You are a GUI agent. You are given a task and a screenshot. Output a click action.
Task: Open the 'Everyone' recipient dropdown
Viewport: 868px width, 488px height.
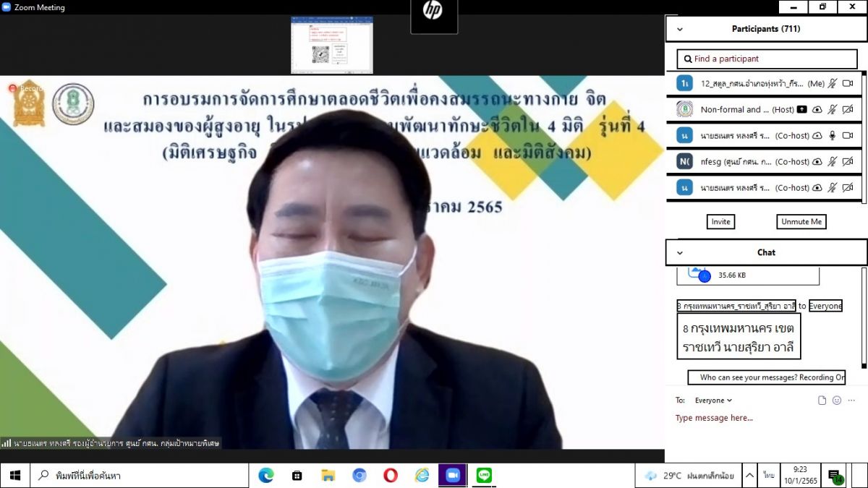click(713, 401)
